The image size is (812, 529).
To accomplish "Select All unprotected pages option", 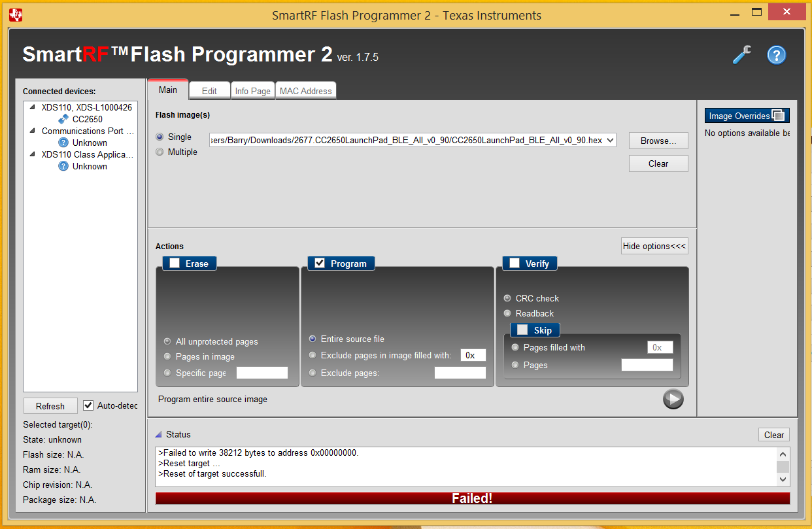I will coord(167,341).
